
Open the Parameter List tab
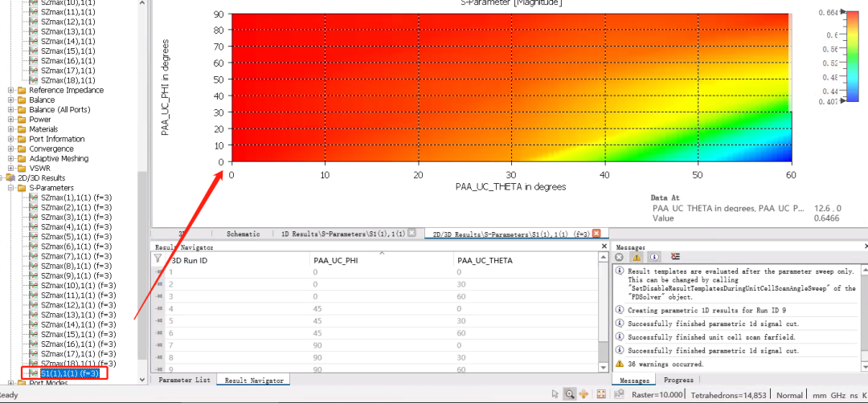tap(184, 381)
